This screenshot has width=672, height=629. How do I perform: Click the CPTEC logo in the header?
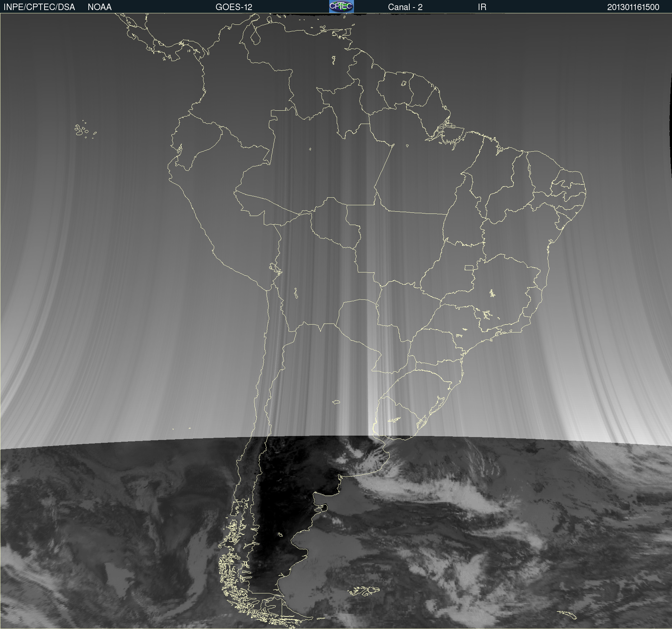point(341,6)
